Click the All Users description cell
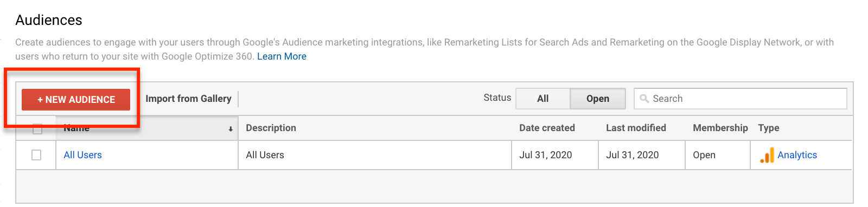 (375, 155)
